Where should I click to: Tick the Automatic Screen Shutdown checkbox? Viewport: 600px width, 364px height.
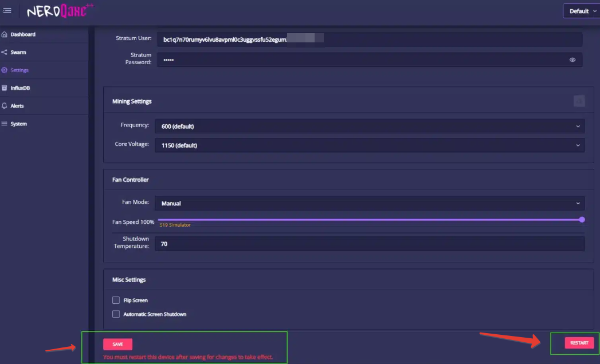[x=116, y=314]
